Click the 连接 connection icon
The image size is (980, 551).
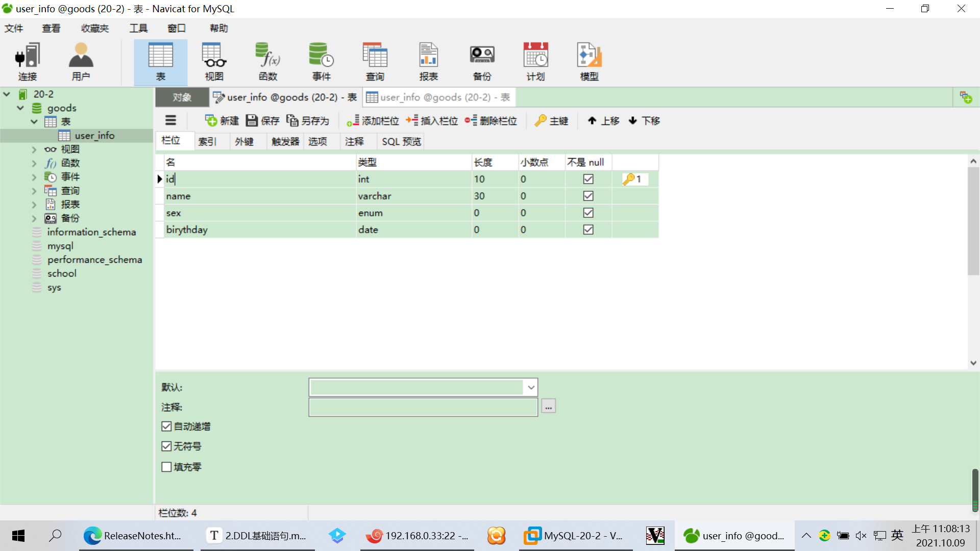point(28,61)
